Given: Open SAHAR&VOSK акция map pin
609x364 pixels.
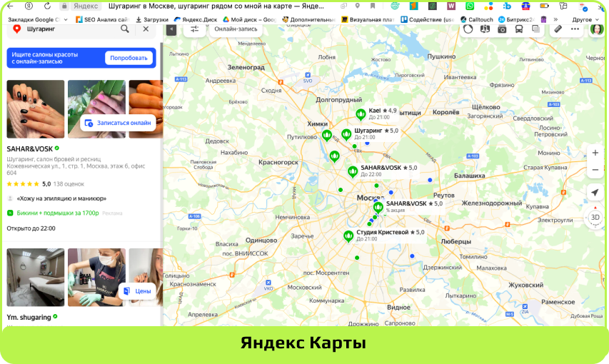Looking at the screenshot, I should pyautogui.click(x=378, y=207).
